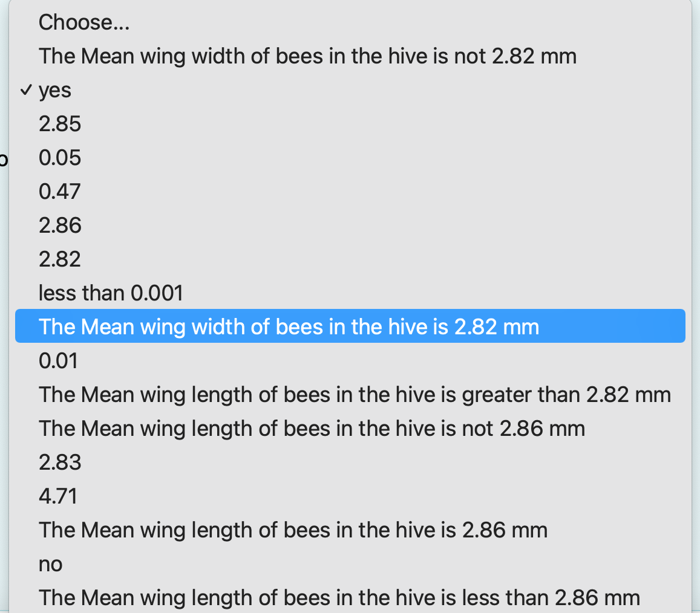Select the 0.47 entry
The image size is (700, 613).
point(60,191)
